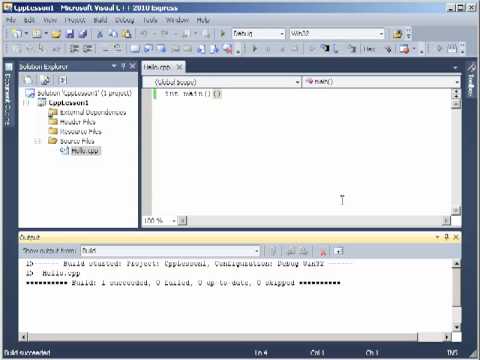Click the Show All Files icon in Solution Explorer
Screen dimensions: 480x360
pos(45,80)
